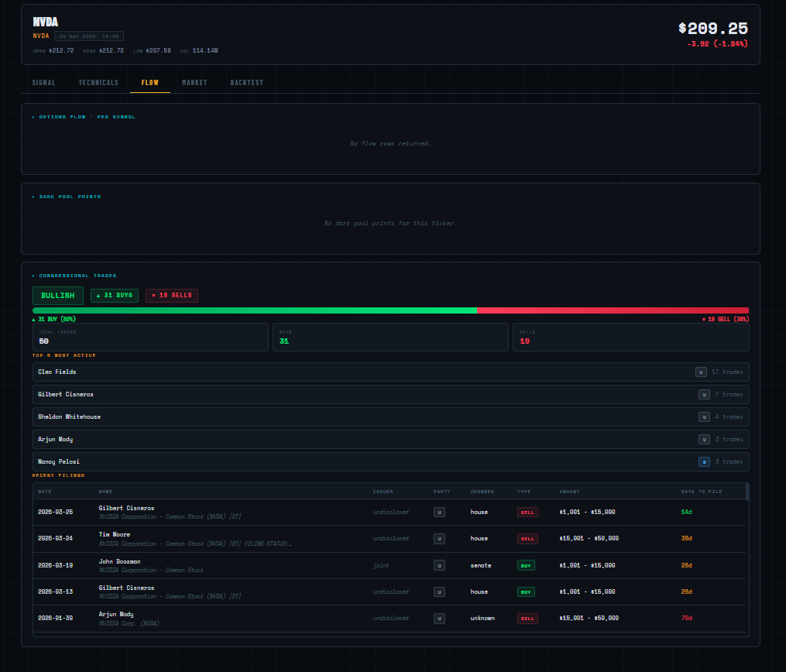786x672 pixels.
Task: Click party badge in Sheldon Whitehouse row
Action: point(704,417)
